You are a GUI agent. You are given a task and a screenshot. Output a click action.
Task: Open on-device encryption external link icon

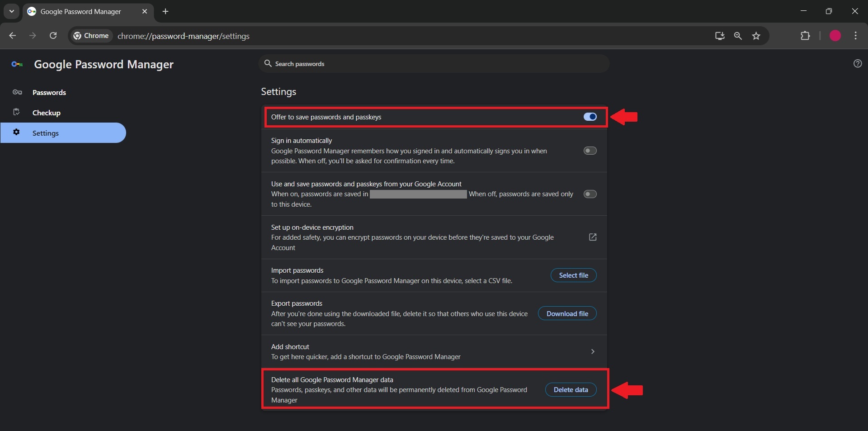pyautogui.click(x=593, y=237)
